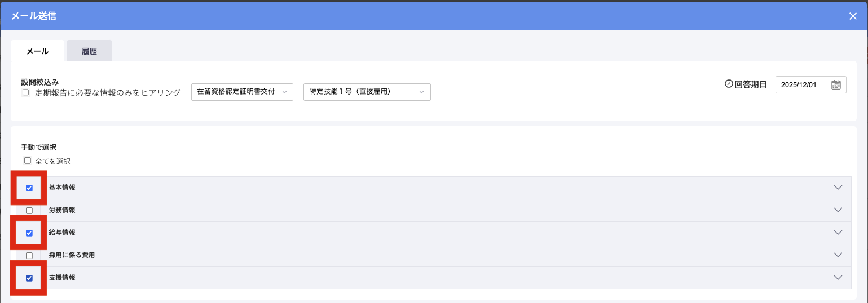Open the 特定技能１号（直接雇用） dropdown
Image resolution: width=868 pixels, height=303 pixels.
(x=367, y=92)
